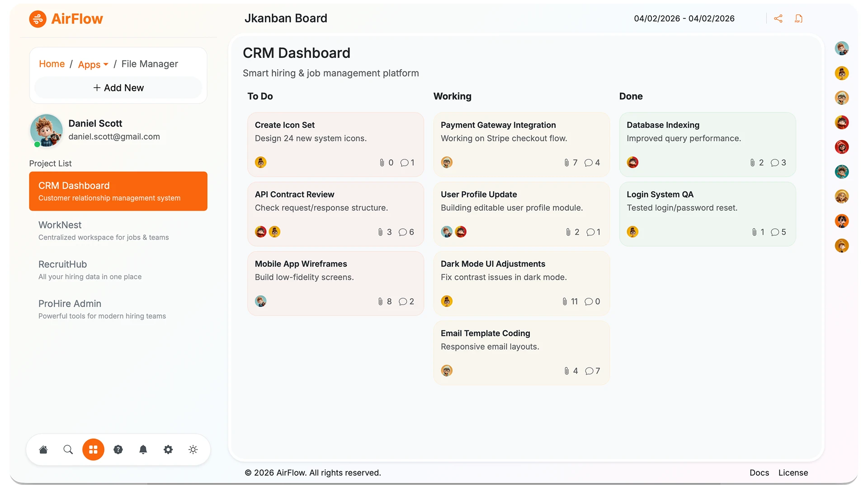Viewport: 868px width, 488px height.
Task: Select CRM Dashboard project
Action: [x=118, y=191]
